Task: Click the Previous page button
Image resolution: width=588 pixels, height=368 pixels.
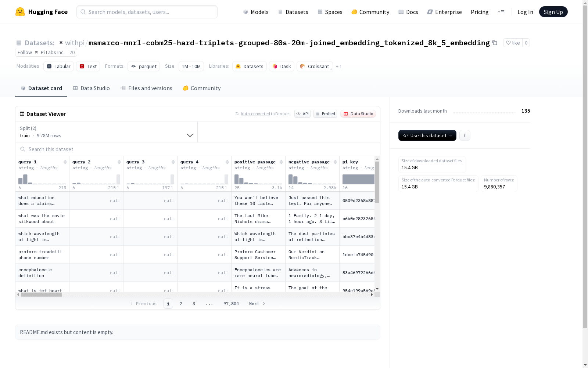Action: pyautogui.click(x=143, y=304)
